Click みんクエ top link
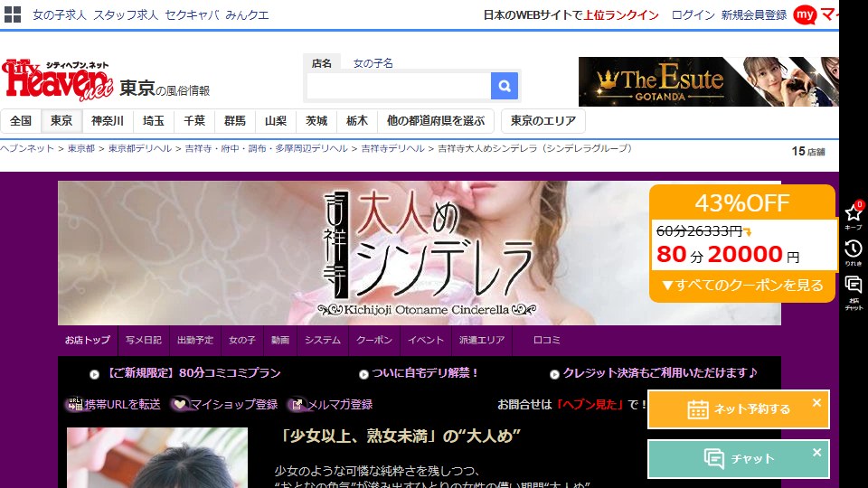 247,15
